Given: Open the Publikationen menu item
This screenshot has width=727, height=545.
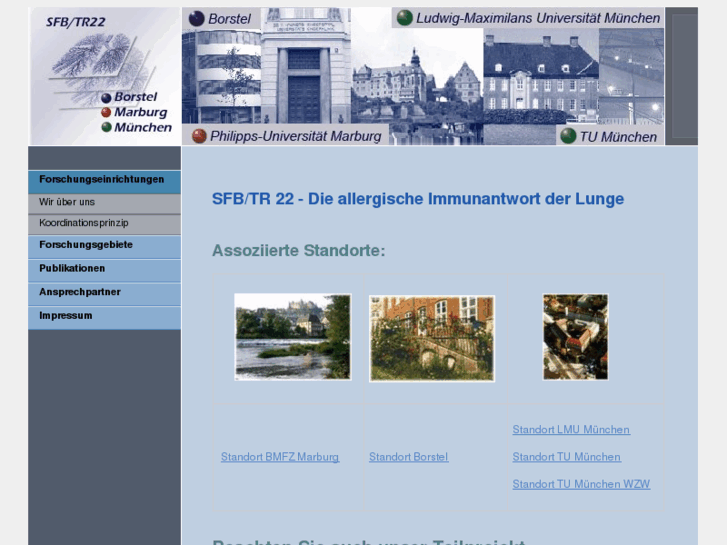Looking at the screenshot, I should tap(104, 270).
